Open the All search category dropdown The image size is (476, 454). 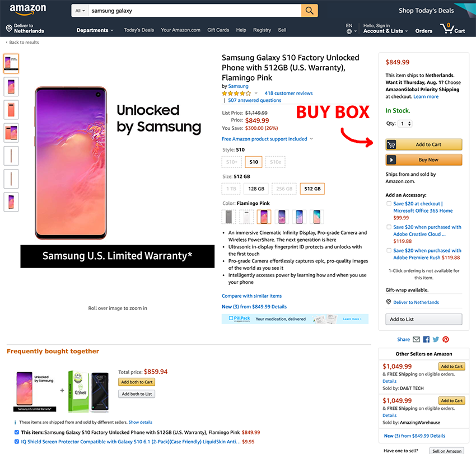tap(80, 11)
